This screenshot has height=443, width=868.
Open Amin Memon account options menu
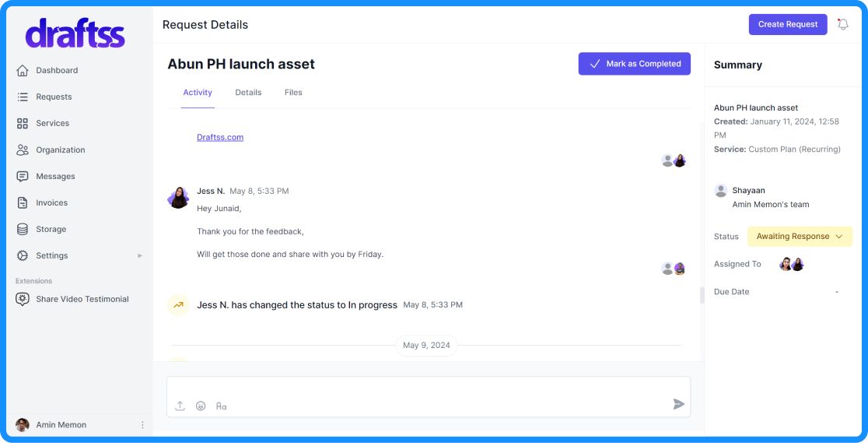[142, 425]
